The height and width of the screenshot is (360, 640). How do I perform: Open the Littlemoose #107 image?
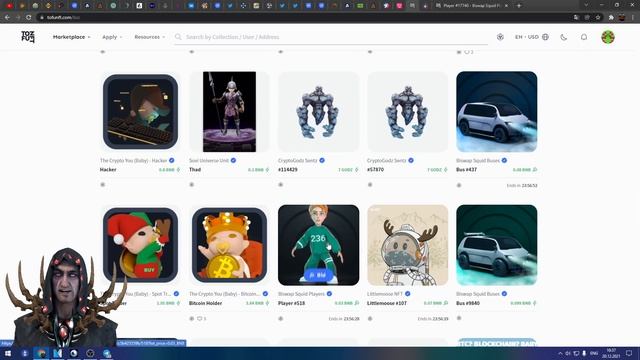pos(407,245)
